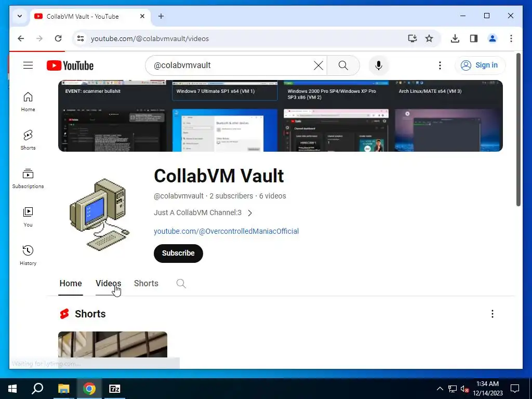The width and height of the screenshot is (532, 399).
Task: Clear the search box with the X icon
Action: pos(318,65)
